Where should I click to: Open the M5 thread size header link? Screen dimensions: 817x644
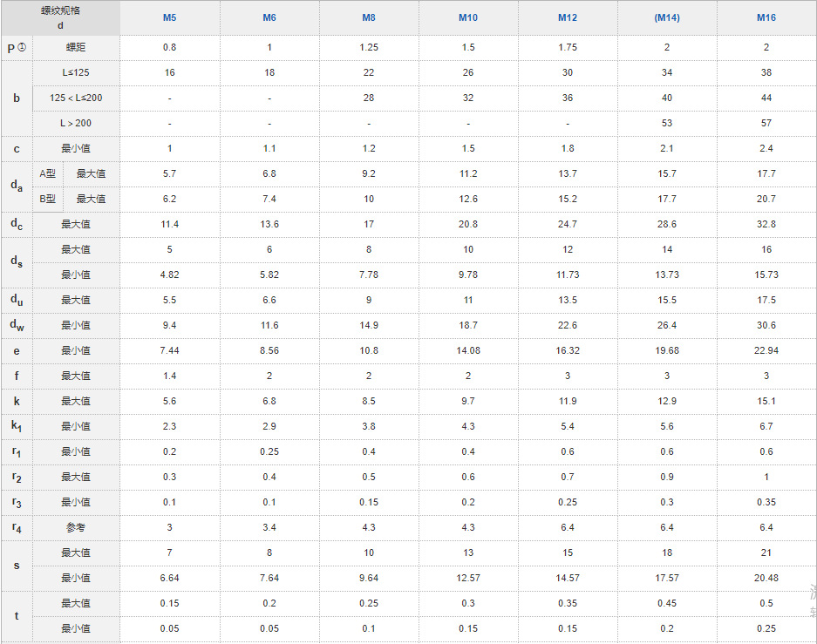pos(169,18)
